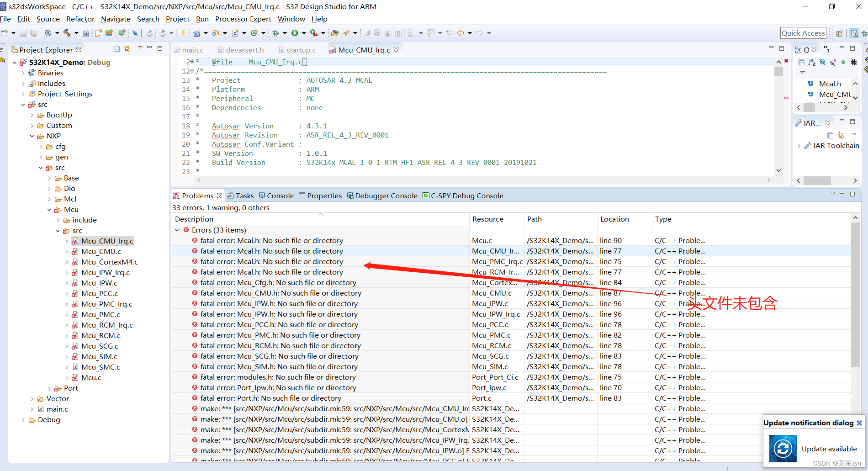The image size is (868, 471).
Task: Click the Debug bug toolbar icon
Action: tap(276, 33)
